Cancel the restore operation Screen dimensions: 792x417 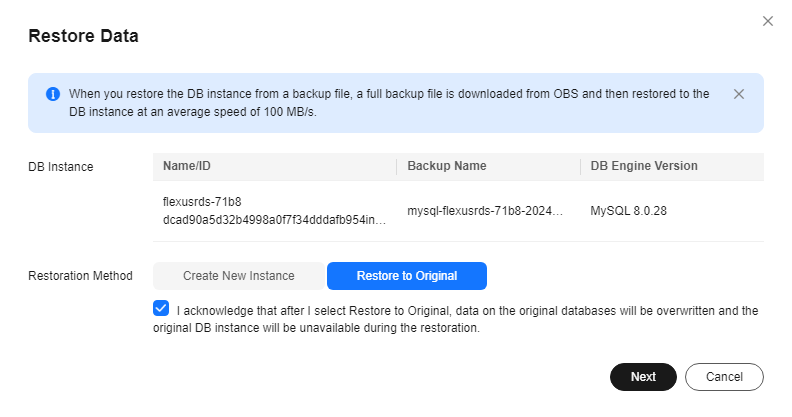(x=724, y=377)
